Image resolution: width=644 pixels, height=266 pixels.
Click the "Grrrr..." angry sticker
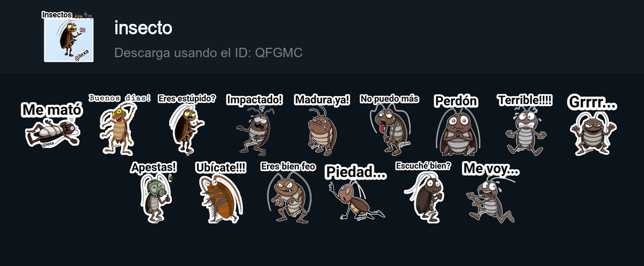(x=592, y=125)
